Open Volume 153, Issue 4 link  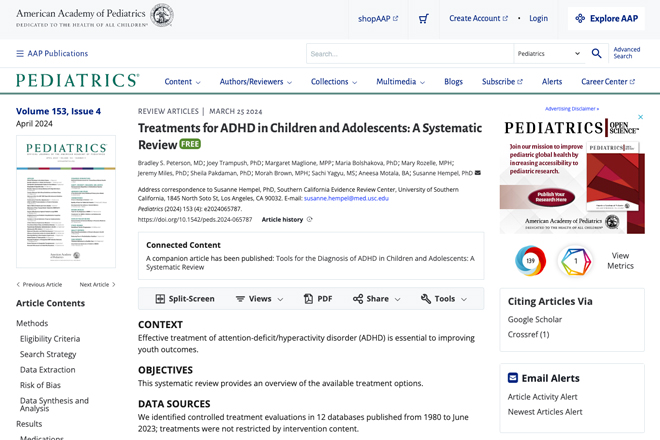(59, 111)
